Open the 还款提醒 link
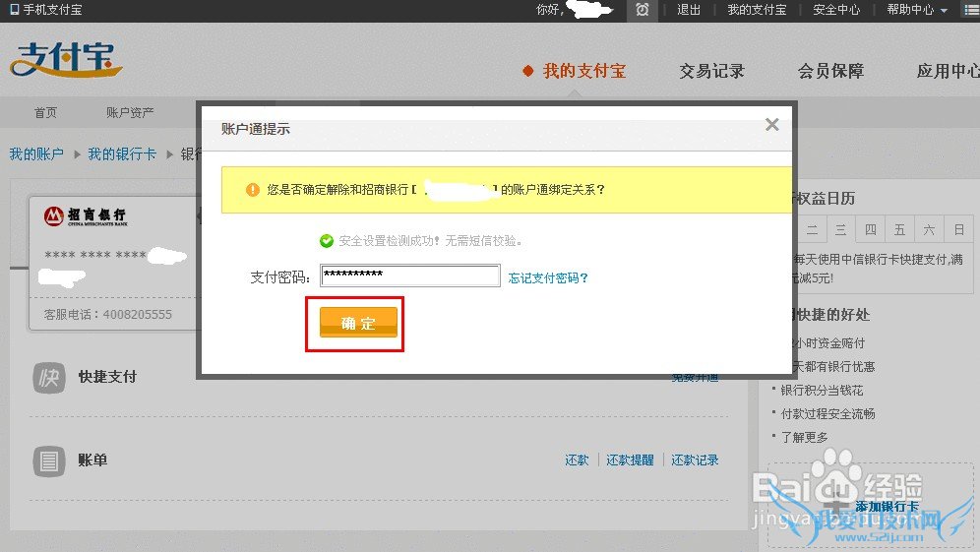Viewport: 980px width, 552px height. tap(630, 460)
